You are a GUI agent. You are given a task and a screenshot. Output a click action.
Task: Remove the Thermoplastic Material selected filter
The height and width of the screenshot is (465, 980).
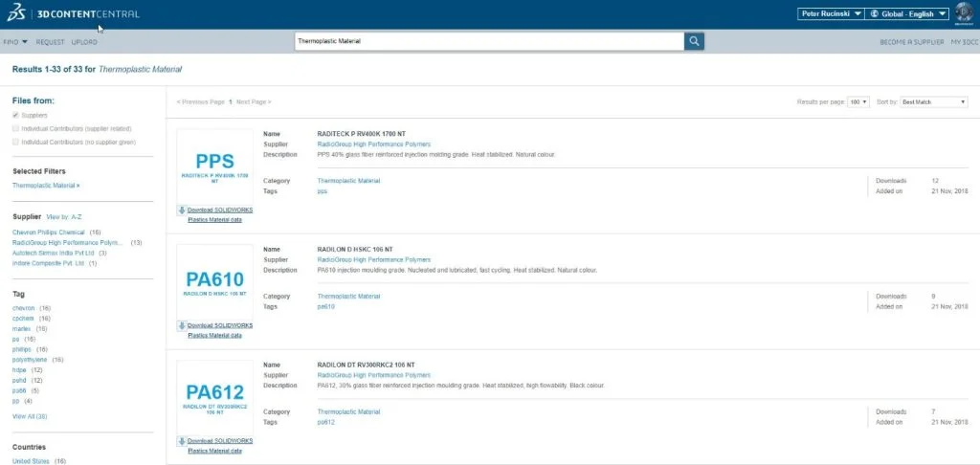46,186
